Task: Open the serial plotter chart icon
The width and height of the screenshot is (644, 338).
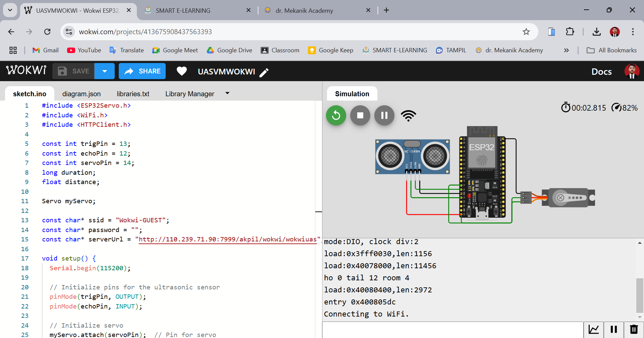Action: pyautogui.click(x=594, y=330)
